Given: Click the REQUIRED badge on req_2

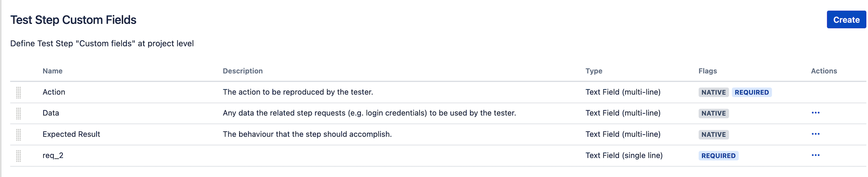Looking at the screenshot, I should [718, 156].
